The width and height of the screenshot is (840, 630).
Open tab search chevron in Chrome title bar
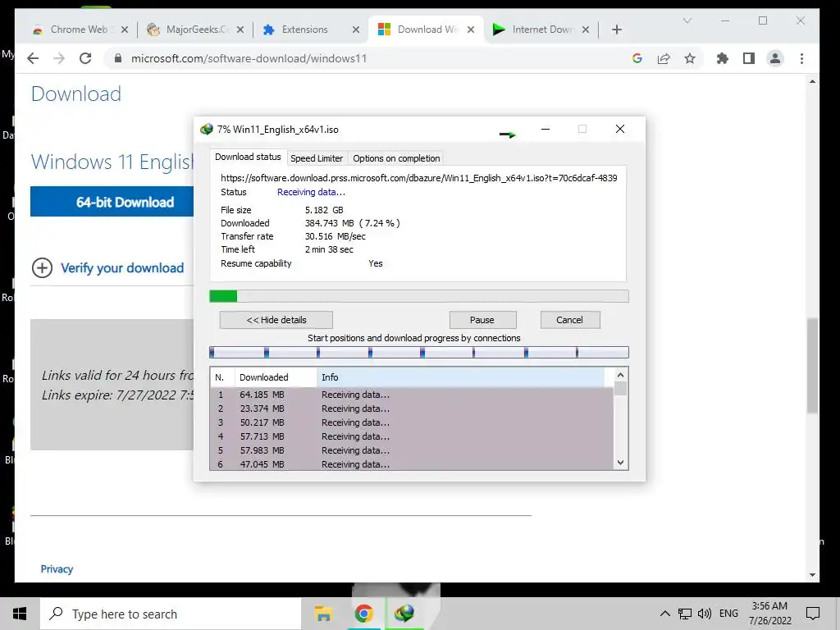[x=687, y=21]
